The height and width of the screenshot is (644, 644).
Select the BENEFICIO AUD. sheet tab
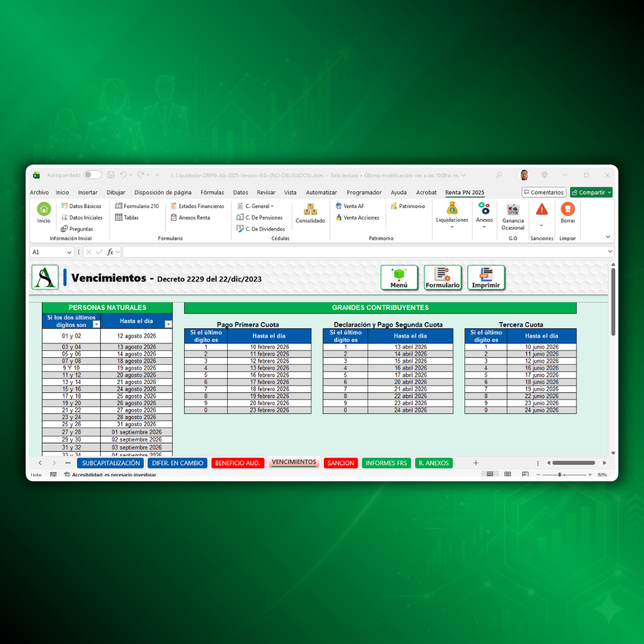coord(237,463)
